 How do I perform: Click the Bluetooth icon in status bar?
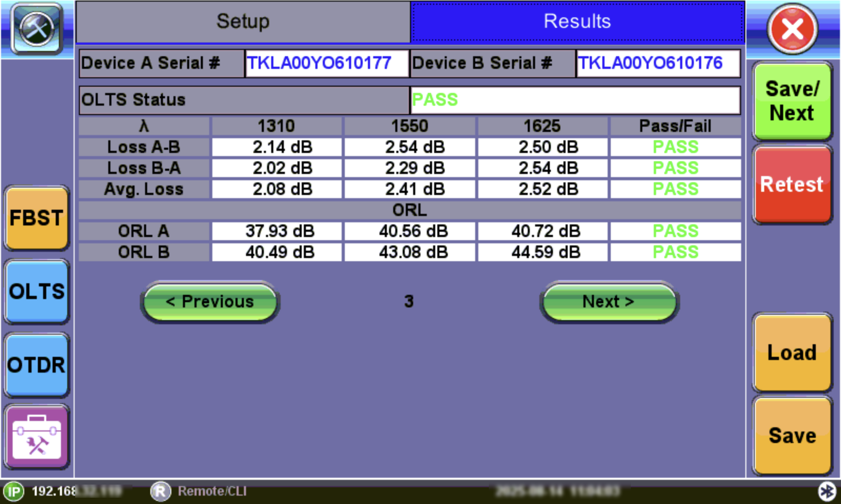coord(827,491)
